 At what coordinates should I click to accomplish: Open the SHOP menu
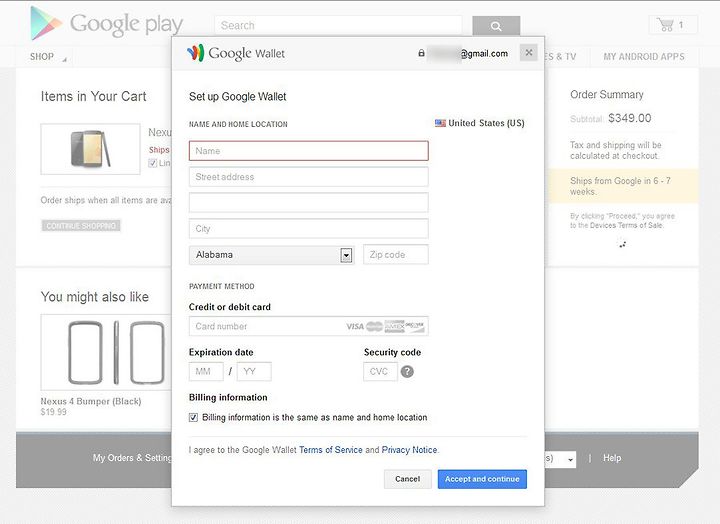42,56
